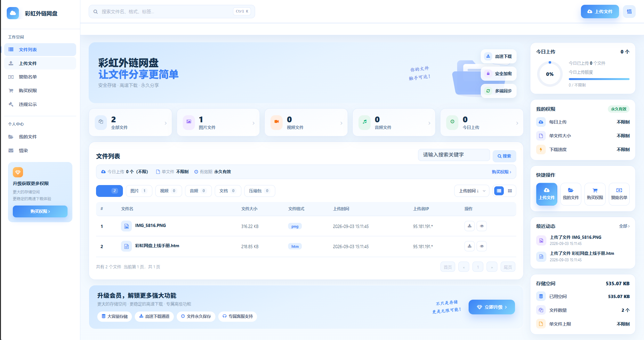Select the 音频 filter tab
The image size is (644, 340).
(x=198, y=191)
